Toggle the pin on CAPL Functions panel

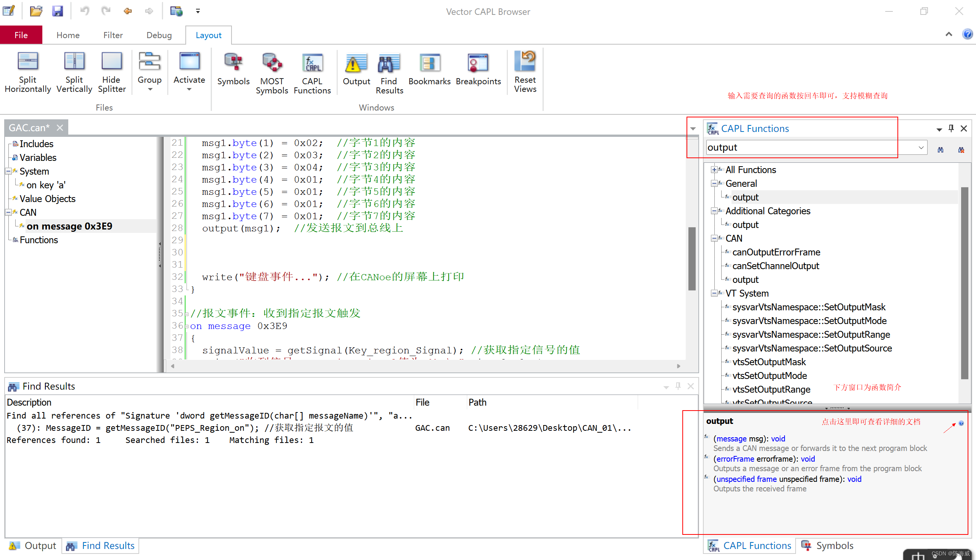[951, 128]
